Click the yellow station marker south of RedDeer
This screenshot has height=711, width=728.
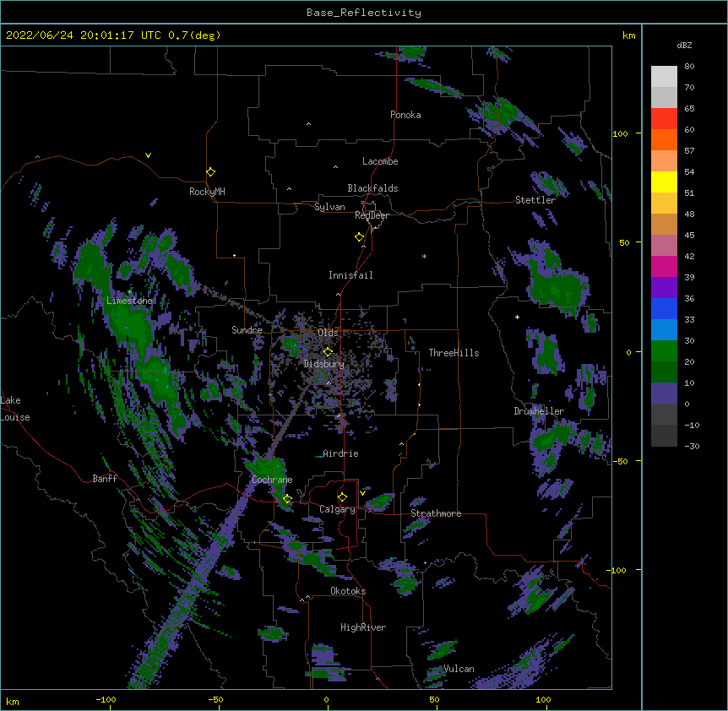point(360,237)
